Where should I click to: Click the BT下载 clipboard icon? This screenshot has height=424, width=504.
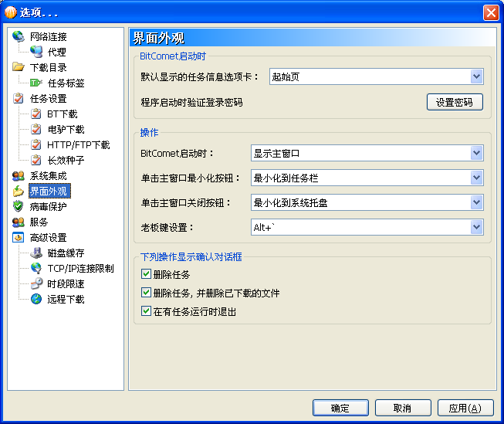pos(36,114)
